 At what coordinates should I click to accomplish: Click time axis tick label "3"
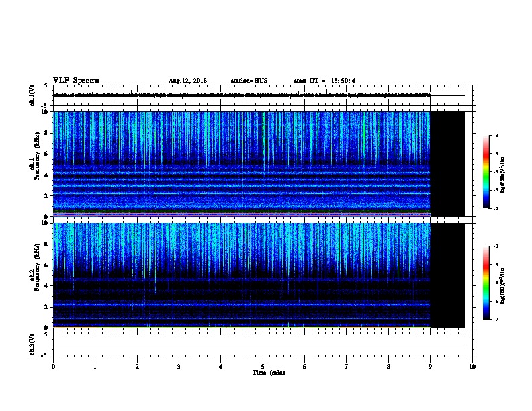click(179, 367)
